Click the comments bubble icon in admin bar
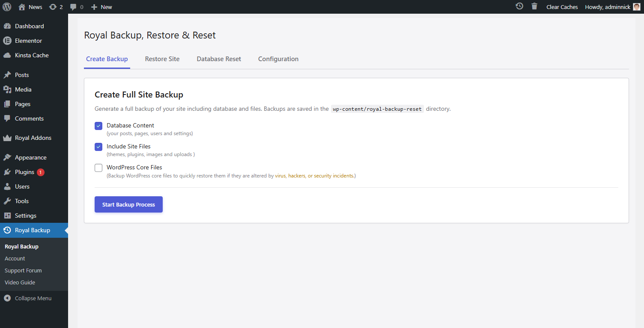The width and height of the screenshot is (644, 328). (73, 7)
